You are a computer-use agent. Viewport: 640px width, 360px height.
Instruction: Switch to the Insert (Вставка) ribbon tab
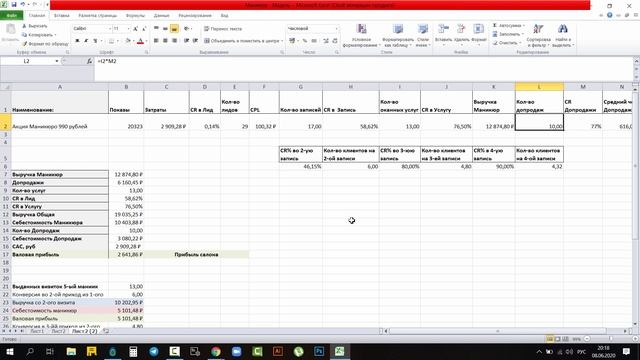pyautogui.click(x=62, y=16)
